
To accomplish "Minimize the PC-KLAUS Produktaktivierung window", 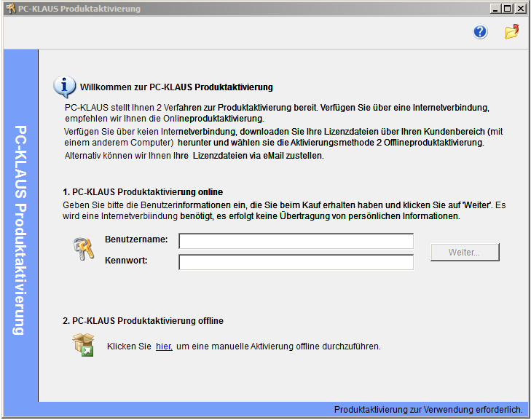I will (496, 9).
